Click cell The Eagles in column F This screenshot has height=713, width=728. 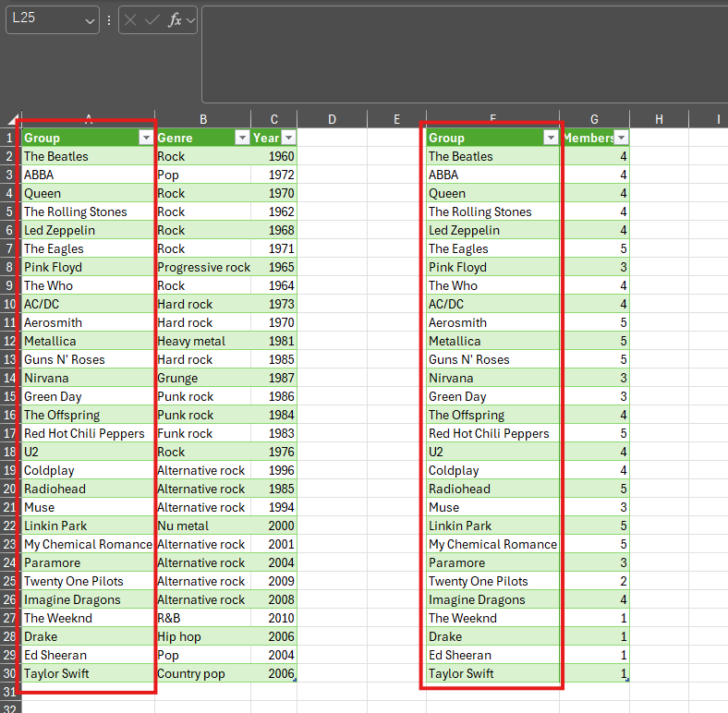point(492,248)
